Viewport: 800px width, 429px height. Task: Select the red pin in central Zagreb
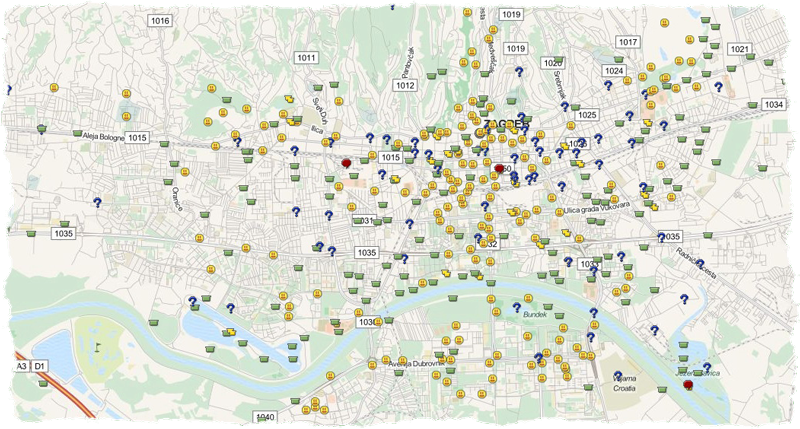click(x=499, y=168)
